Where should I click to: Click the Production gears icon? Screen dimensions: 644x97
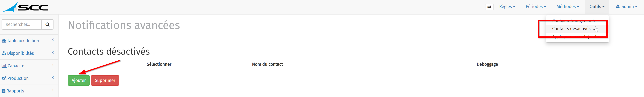[x=4, y=78]
